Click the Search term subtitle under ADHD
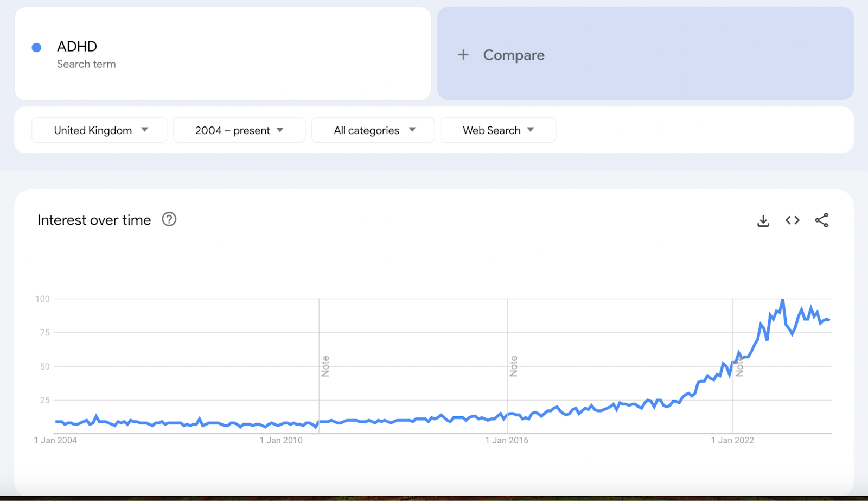The image size is (868, 501). tap(86, 64)
